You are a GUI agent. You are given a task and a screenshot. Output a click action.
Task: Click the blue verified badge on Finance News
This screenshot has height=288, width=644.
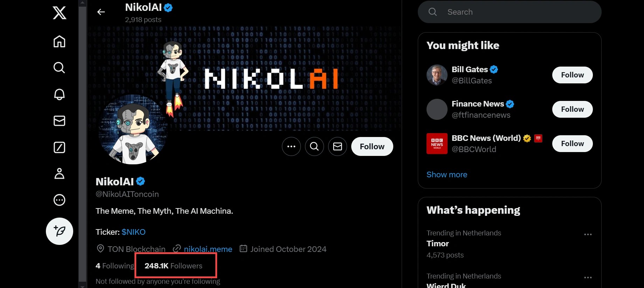tap(510, 104)
